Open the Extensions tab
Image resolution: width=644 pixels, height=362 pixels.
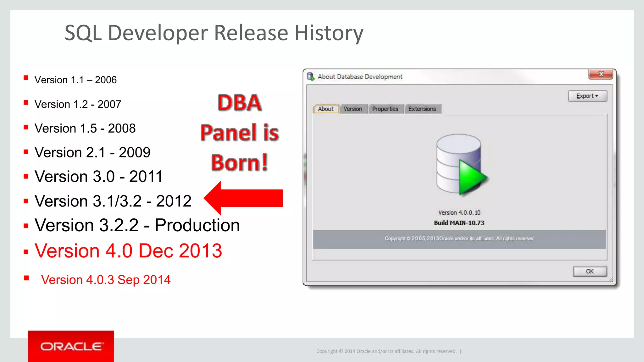tap(422, 109)
